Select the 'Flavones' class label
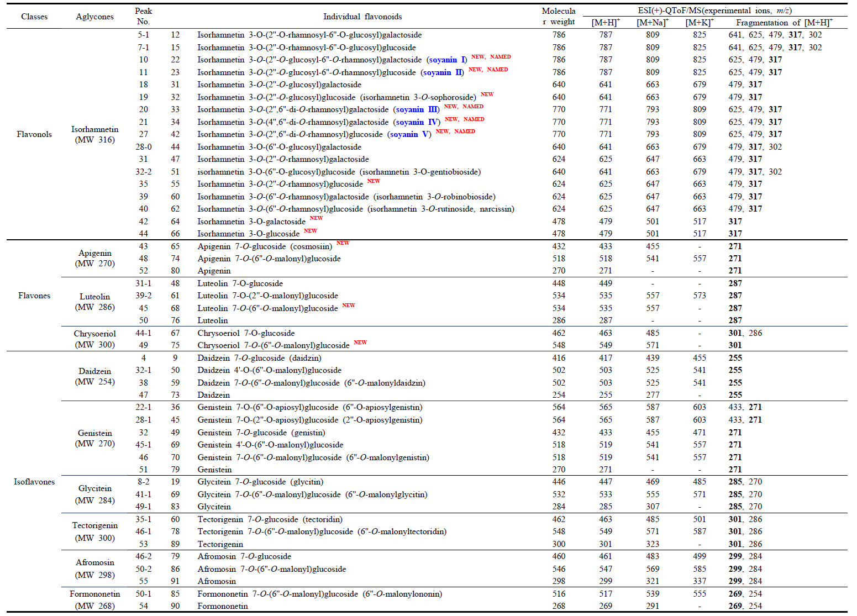Viewport: 857px width, 616px height. pyautogui.click(x=34, y=296)
